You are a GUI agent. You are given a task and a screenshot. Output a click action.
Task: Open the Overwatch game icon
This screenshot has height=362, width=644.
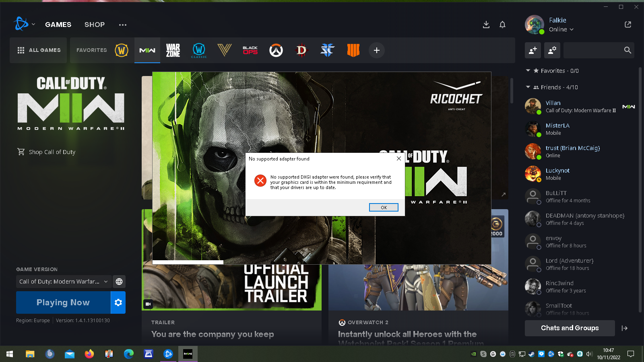click(x=276, y=50)
